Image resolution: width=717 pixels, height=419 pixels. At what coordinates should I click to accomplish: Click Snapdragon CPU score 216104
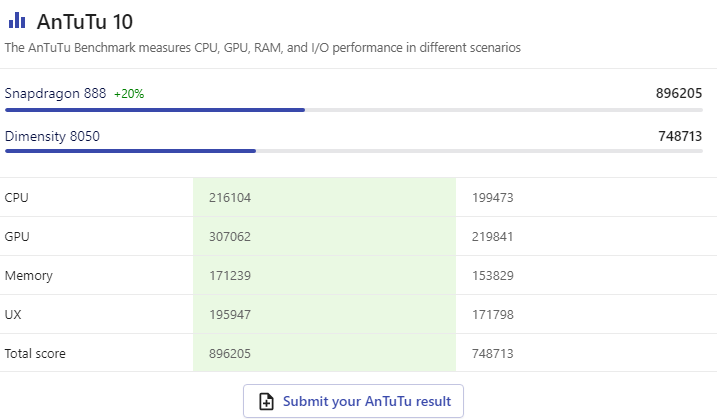coord(230,198)
